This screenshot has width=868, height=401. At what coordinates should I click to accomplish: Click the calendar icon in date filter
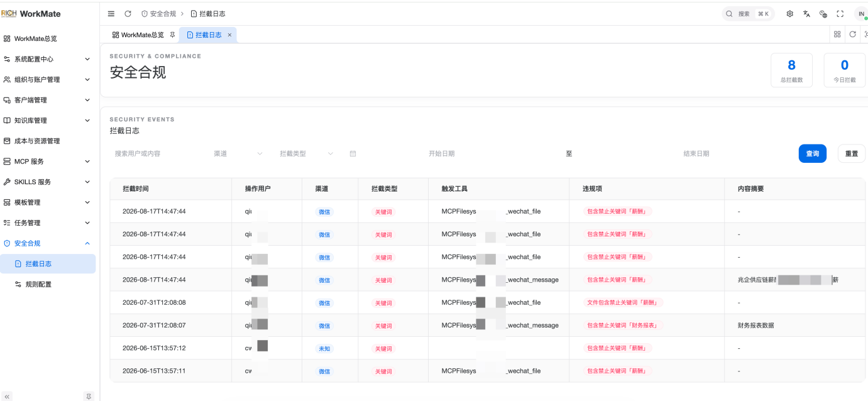pos(353,153)
